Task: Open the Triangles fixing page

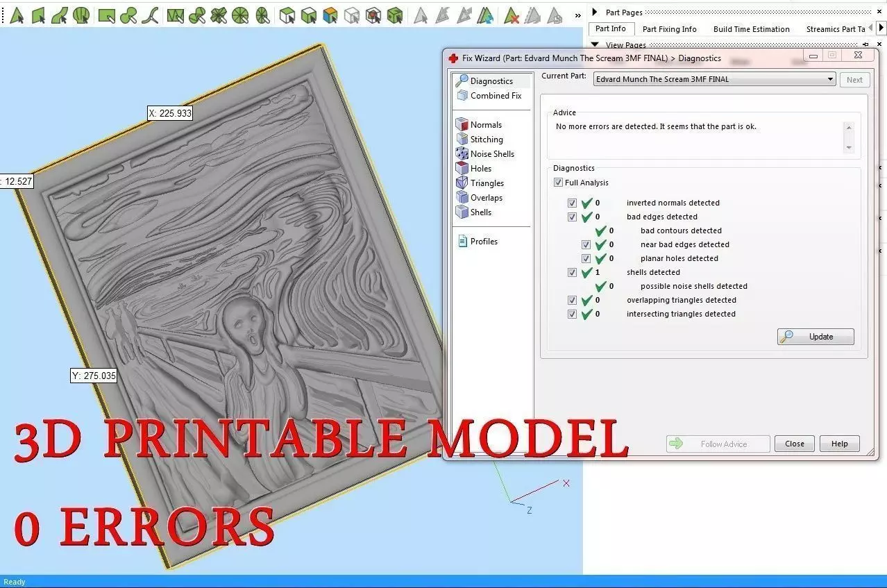Action: click(x=480, y=183)
